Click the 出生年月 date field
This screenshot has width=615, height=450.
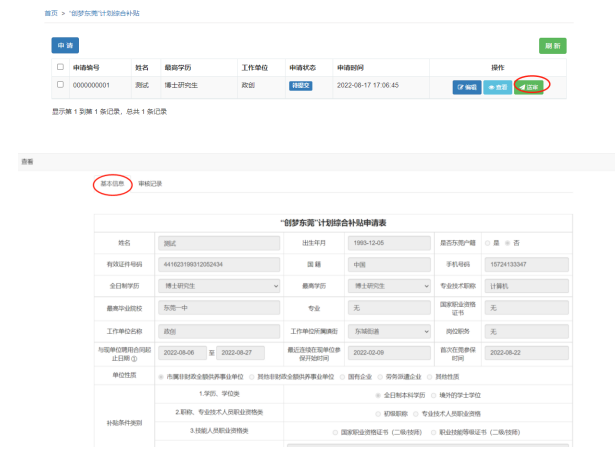385,243
